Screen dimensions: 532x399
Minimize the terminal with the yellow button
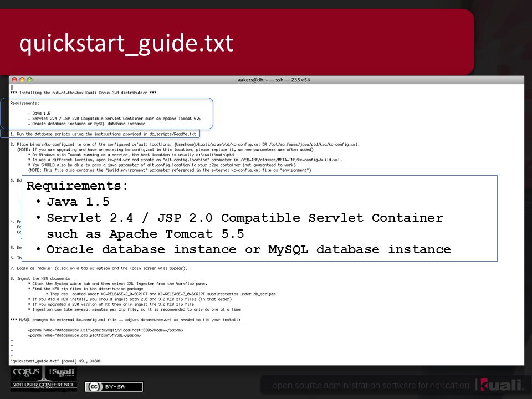[x=22, y=80]
